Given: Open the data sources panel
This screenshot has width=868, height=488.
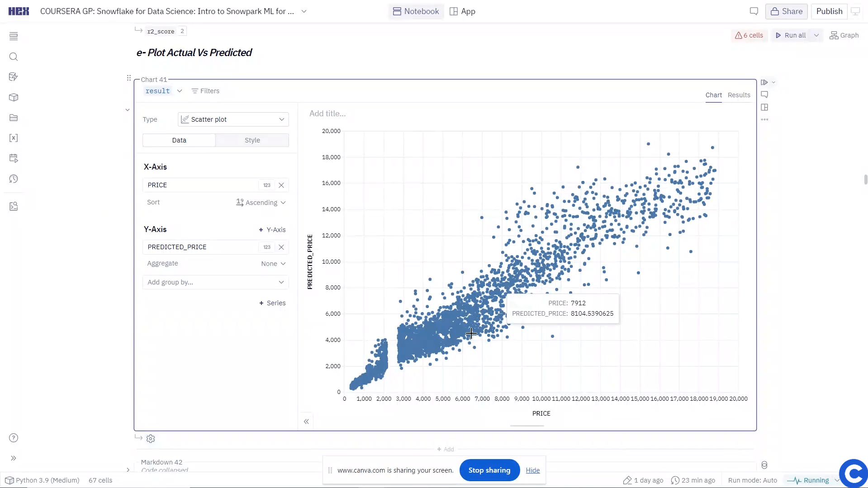Looking at the screenshot, I should [14, 77].
